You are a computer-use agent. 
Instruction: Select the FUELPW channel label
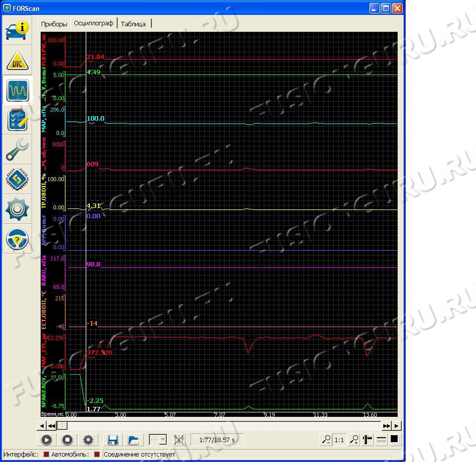pyautogui.click(x=44, y=50)
